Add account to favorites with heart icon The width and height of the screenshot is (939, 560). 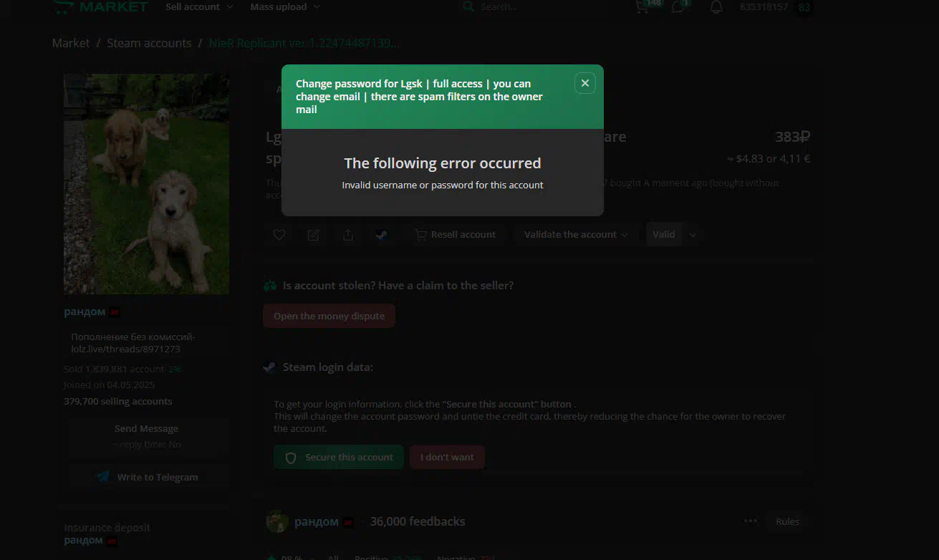279,235
